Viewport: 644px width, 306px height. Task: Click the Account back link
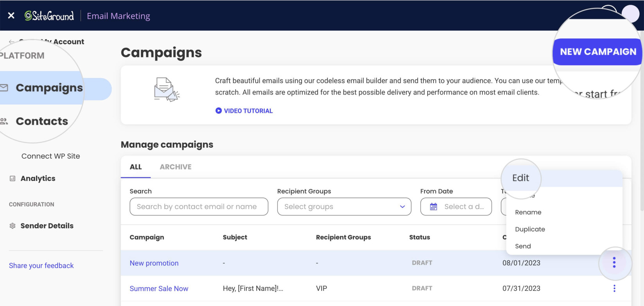click(x=68, y=42)
